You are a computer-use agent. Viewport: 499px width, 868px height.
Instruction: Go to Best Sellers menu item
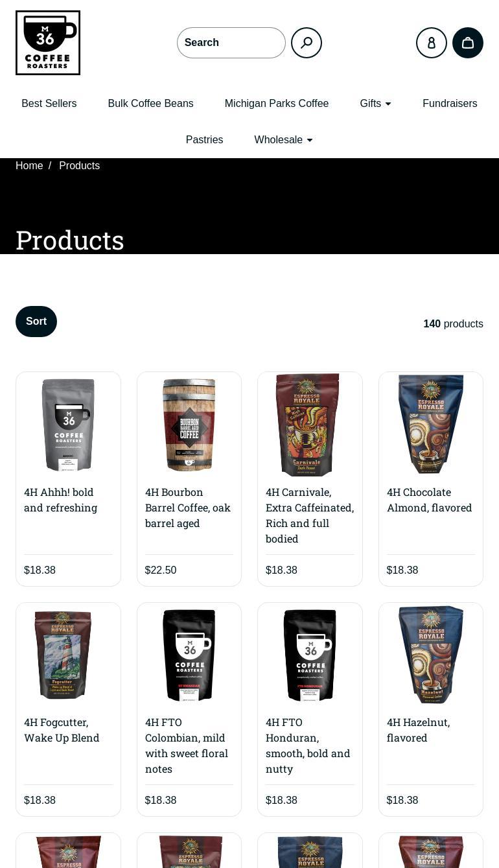point(49,104)
